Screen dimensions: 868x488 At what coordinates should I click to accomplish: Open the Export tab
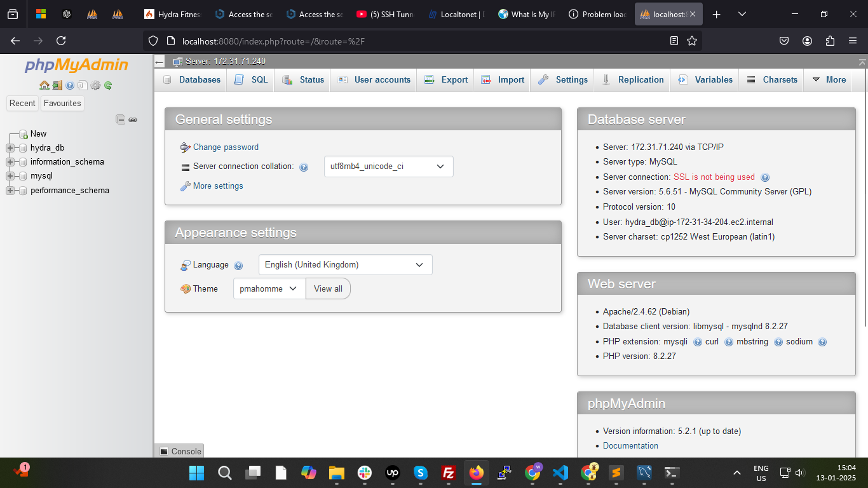coord(445,80)
